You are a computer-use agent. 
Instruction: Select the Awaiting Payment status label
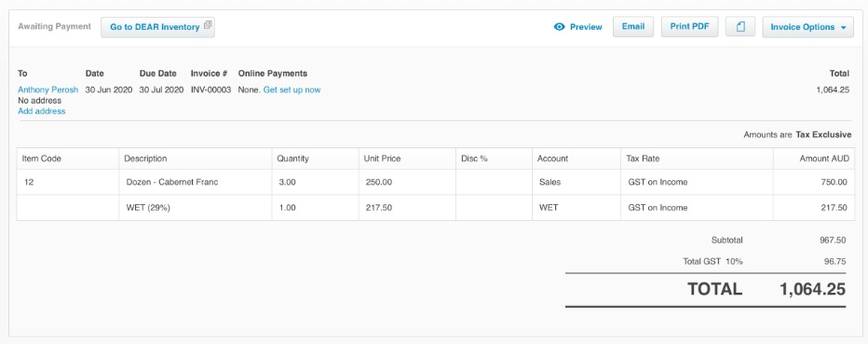pyautogui.click(x=54, y=26)
